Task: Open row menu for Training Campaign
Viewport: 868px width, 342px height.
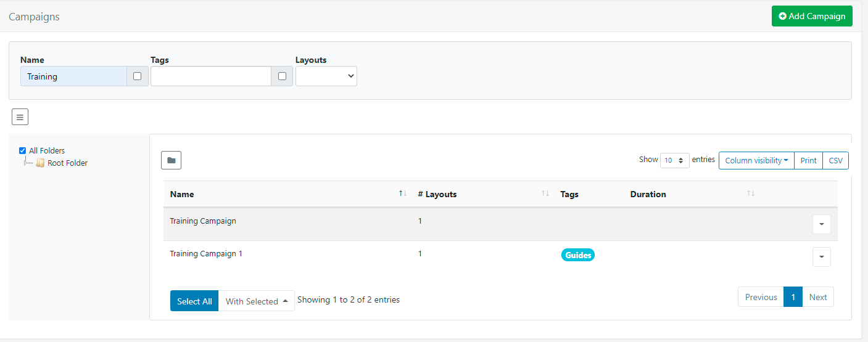Action: tap(821, 225)
